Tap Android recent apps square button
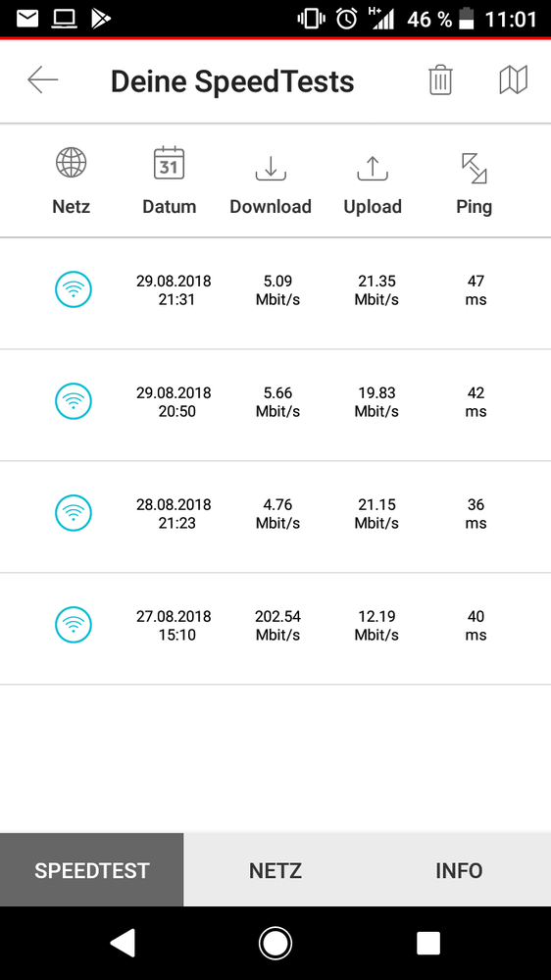Viewport: 551px width, 980px height. (x=427, y=943)
